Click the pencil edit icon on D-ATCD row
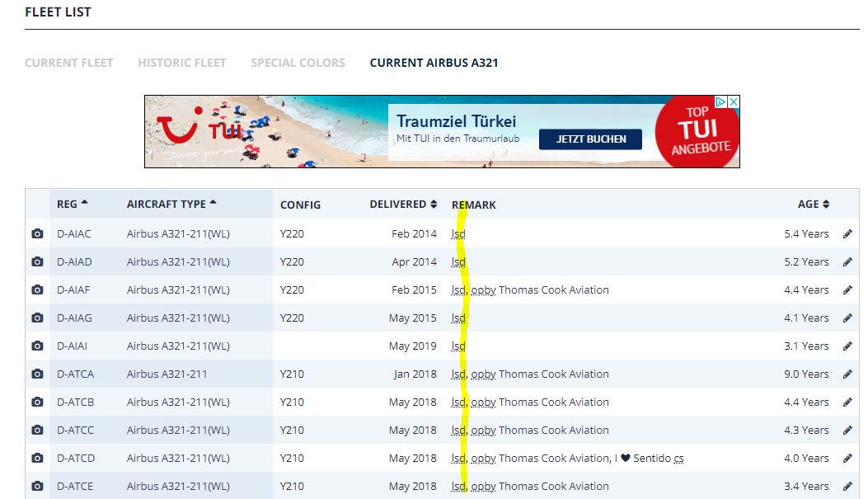 click(x=848, y=458)
